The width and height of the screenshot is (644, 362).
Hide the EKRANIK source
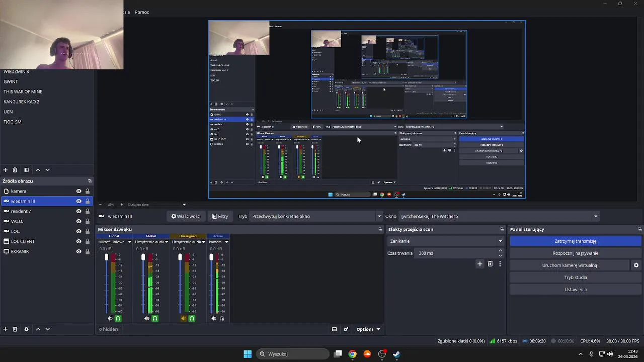coord(78,251)
